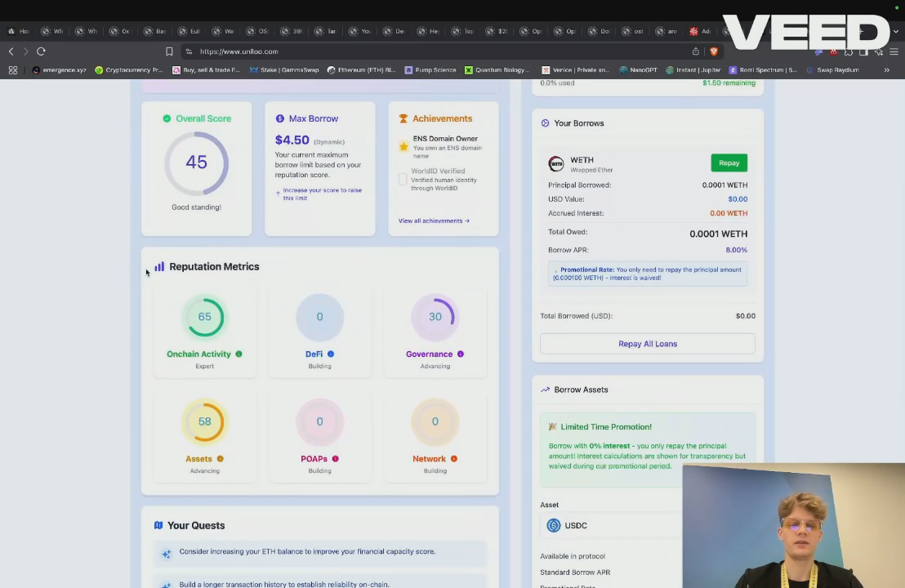Click the Assets metric info icon
The image size is (905, 588).
tap(220, 459)
